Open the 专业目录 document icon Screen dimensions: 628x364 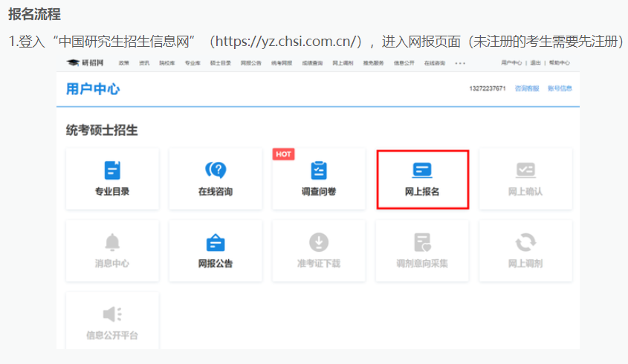tap(112, 170)
